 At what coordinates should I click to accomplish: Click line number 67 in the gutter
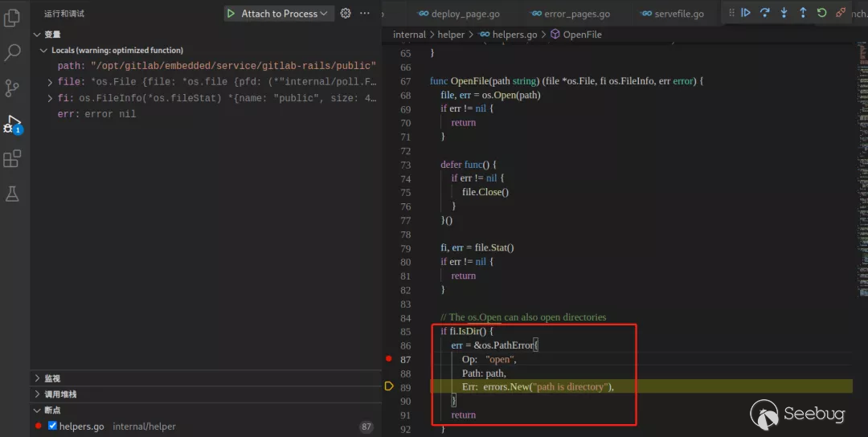point(406,81)
